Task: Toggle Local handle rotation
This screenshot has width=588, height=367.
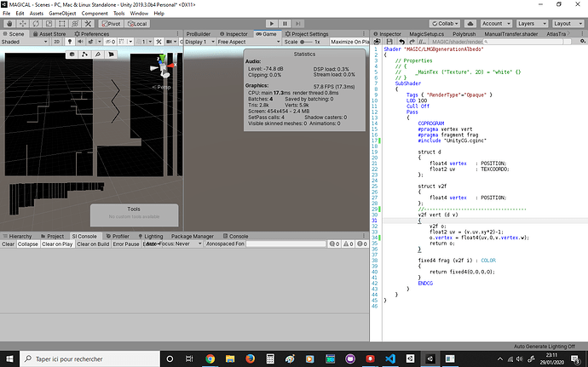Action: click(x=138, y=24)
